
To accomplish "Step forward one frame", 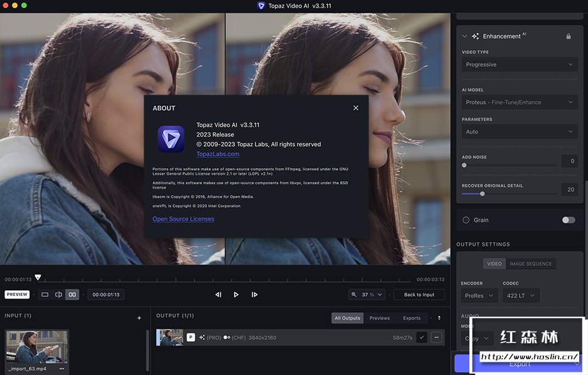I will coord(254,295).
